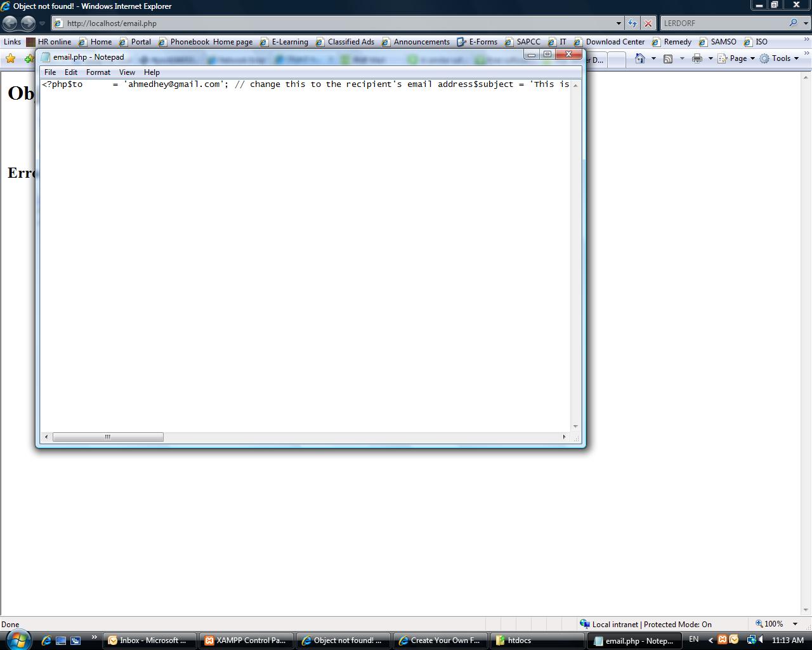Click the Notepad title bar icon
Image resolution: width=812 pixels, height=650 pixels.
coord(45,57)
